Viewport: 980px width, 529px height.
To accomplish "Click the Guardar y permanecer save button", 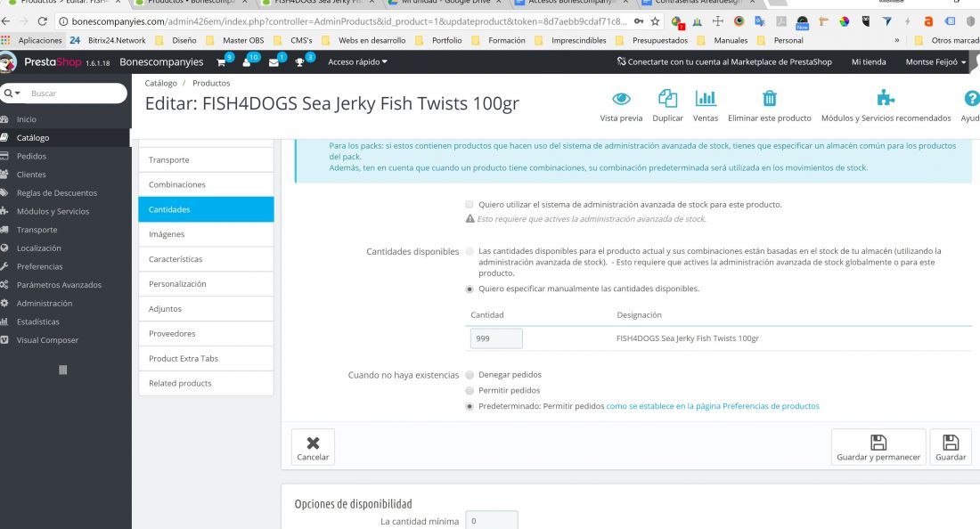I will (x=878, y=447).
